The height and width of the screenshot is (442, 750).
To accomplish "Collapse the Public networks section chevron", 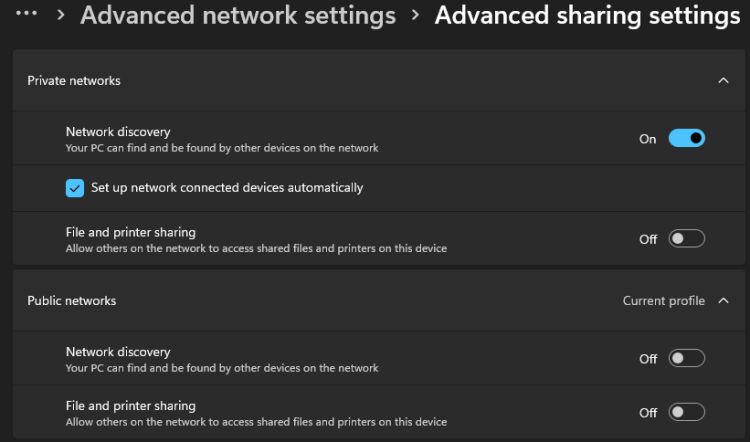I will coord(724,301).
